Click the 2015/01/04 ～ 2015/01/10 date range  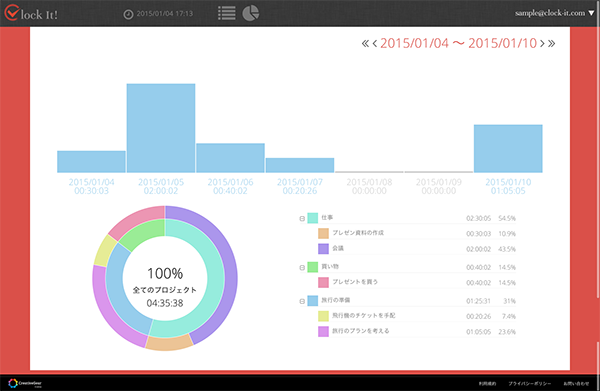pos(458,43)
